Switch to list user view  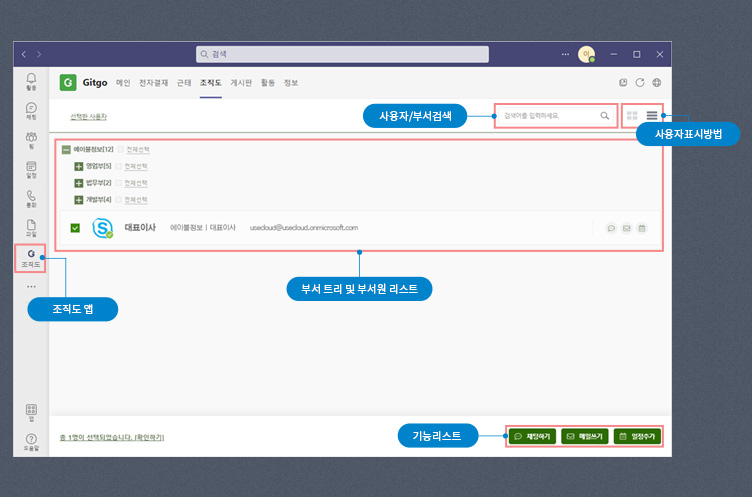coord(652,116)
